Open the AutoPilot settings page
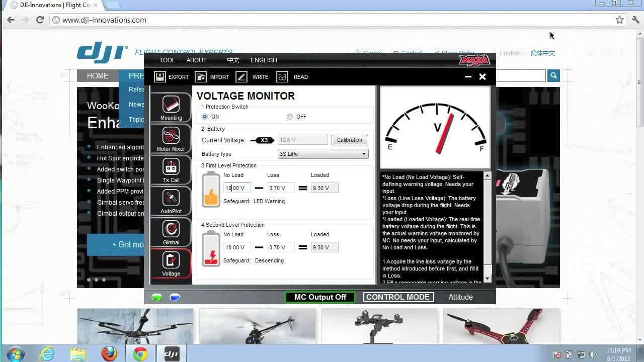Image resolution: width=644 pixels, height=362 pixels. 171,201
